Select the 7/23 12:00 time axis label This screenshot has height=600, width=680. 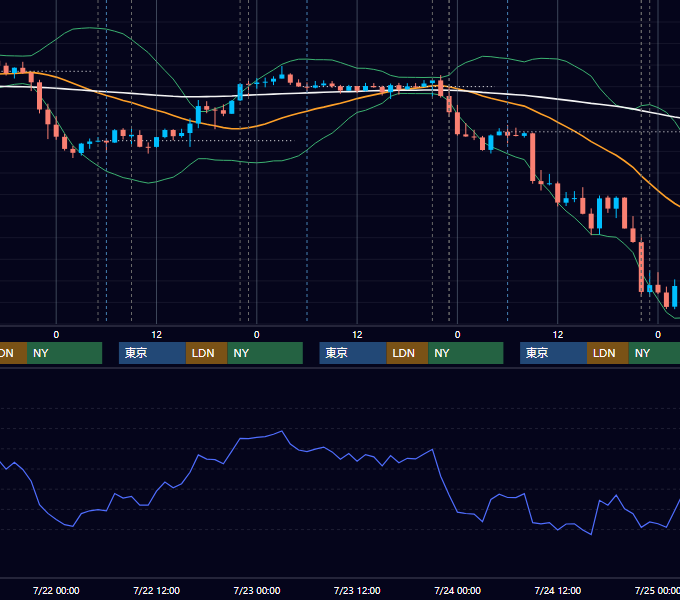click(x=357, y=590)
